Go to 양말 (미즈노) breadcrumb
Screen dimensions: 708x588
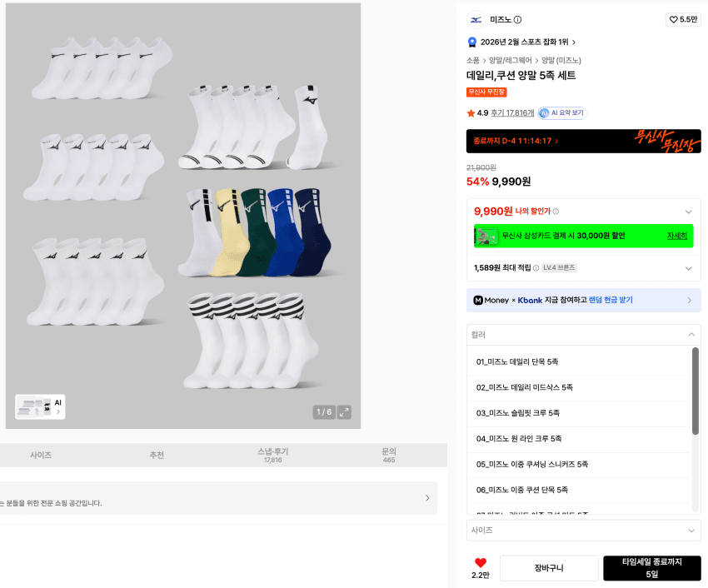click(561, 61)
